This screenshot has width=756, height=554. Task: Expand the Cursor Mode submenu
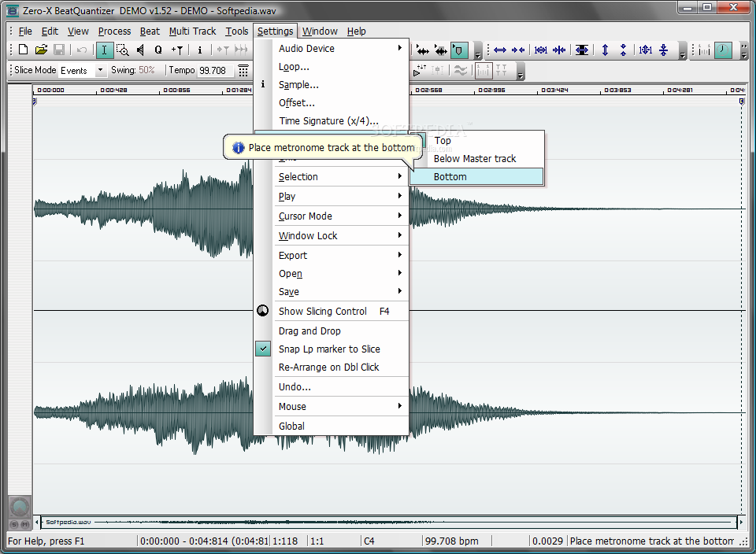[x=332, y=216]
